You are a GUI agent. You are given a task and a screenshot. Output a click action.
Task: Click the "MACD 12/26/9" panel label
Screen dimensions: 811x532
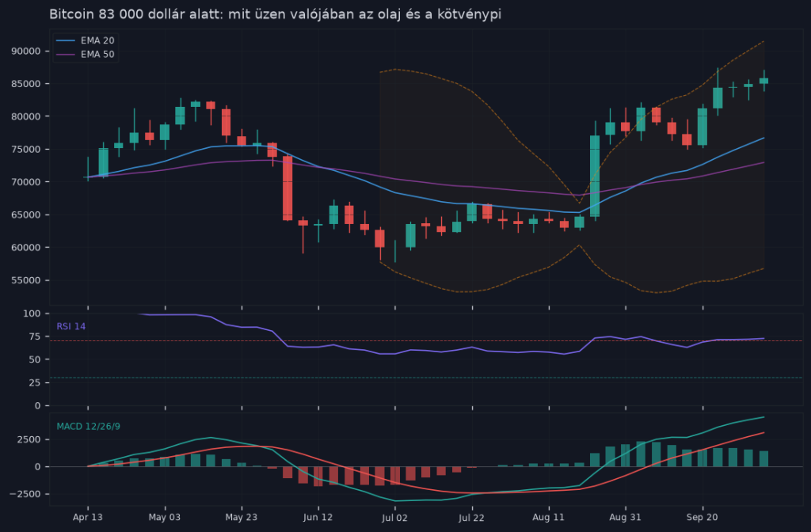pos(89,427)
